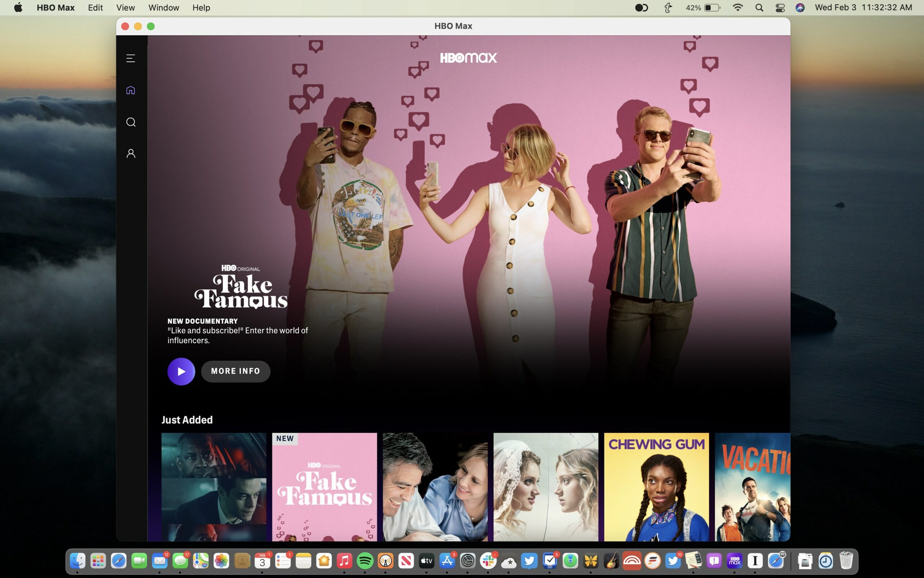Open Messages from the dock
Image resolution: width=924 pixels, height=578 pixels.
coord(180,561)
